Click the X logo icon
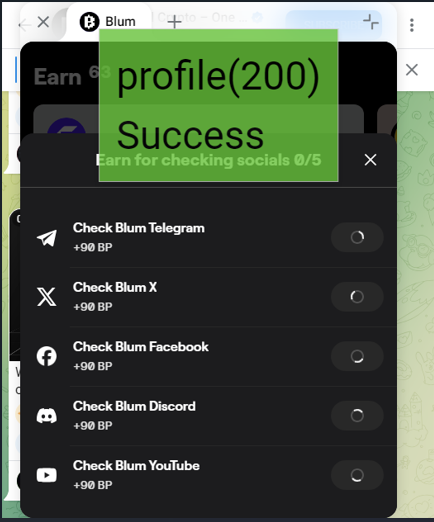This screenshot has width=434, height=522. coord(47,297)
